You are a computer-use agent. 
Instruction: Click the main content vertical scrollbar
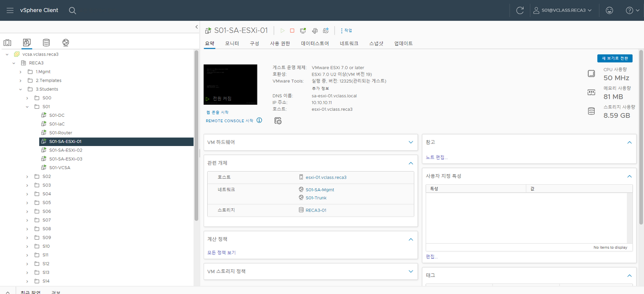[x=641, y=137]
